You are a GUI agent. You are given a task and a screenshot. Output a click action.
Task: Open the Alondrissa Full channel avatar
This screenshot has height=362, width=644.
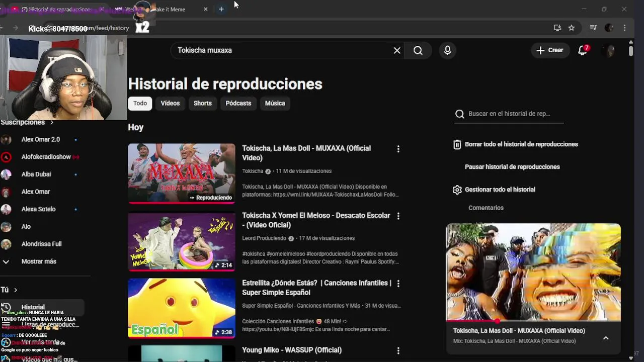click(x=6, y=244)
